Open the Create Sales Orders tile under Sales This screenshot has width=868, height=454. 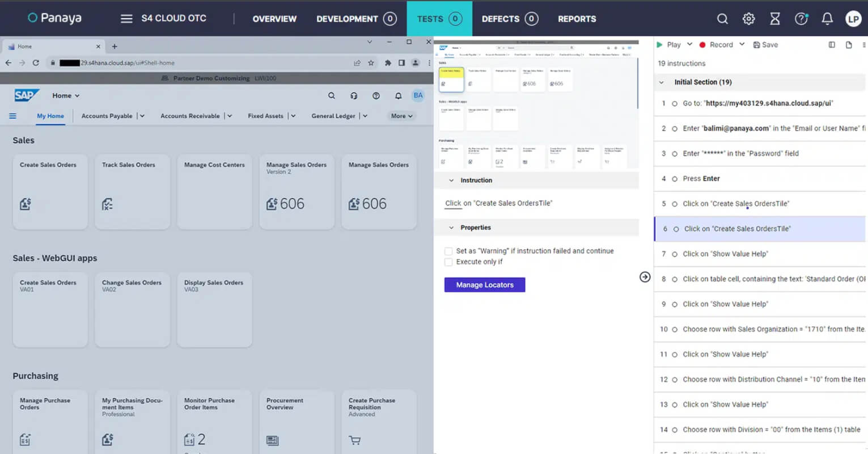50,192
